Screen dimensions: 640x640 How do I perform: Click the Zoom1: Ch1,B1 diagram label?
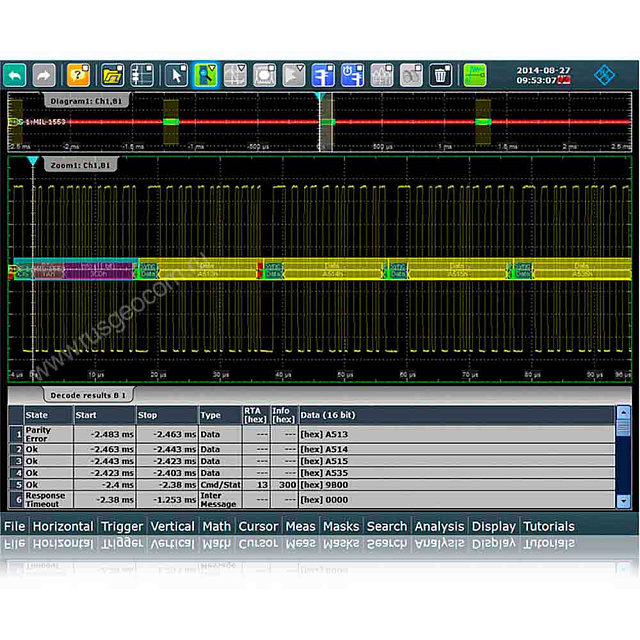coord(82,164)
